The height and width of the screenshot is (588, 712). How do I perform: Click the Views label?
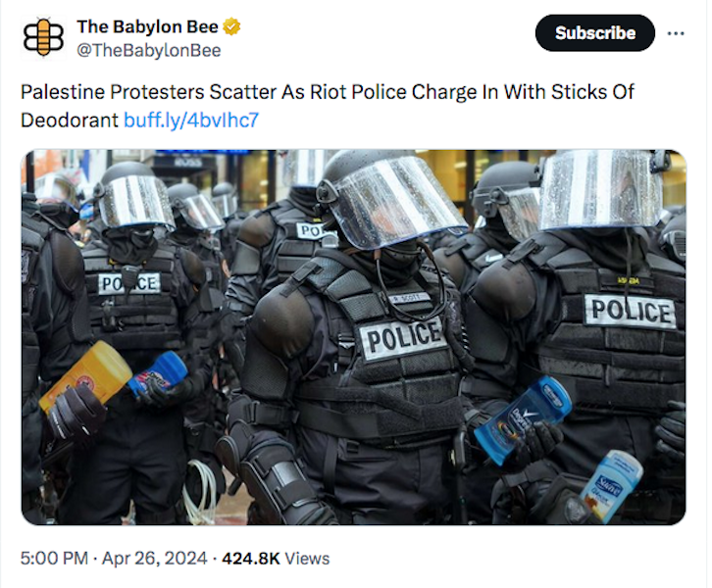(307, 558)
